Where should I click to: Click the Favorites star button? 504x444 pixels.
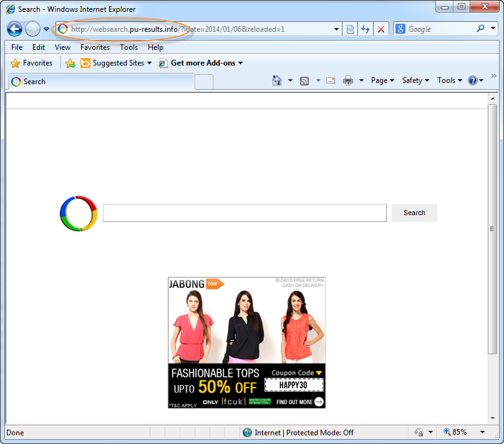pyautogui.click(x=31, y=63)
